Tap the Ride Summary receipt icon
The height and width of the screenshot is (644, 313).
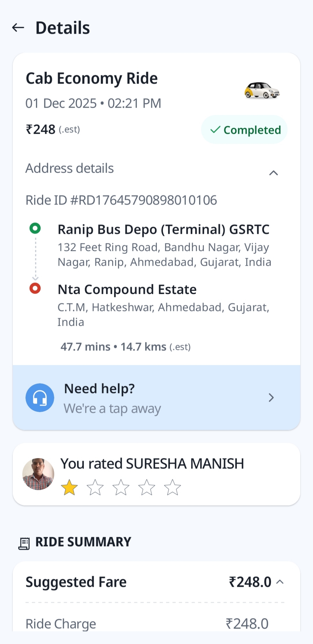pyautogui.click(x=24, y=543)
